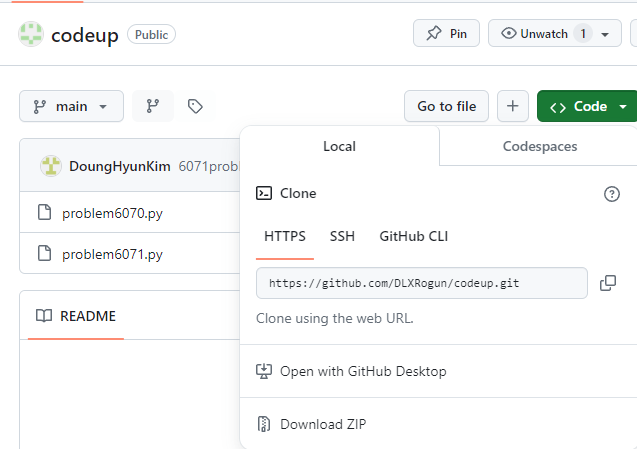The width and height of the screenshot is (637, 449).
Task: Pin the repository with Pin button
Action: (x=446, y=33)
